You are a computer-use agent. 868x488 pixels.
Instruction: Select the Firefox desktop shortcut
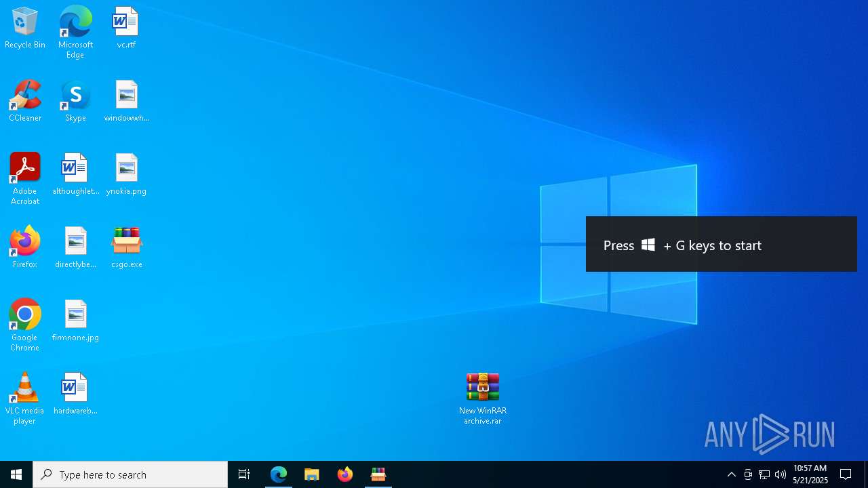click(25, 248)
